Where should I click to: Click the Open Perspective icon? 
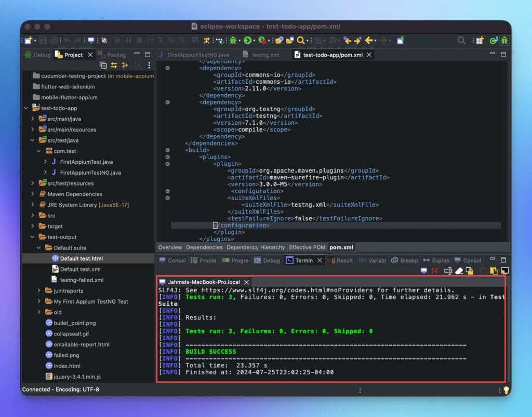click(480, 41)
